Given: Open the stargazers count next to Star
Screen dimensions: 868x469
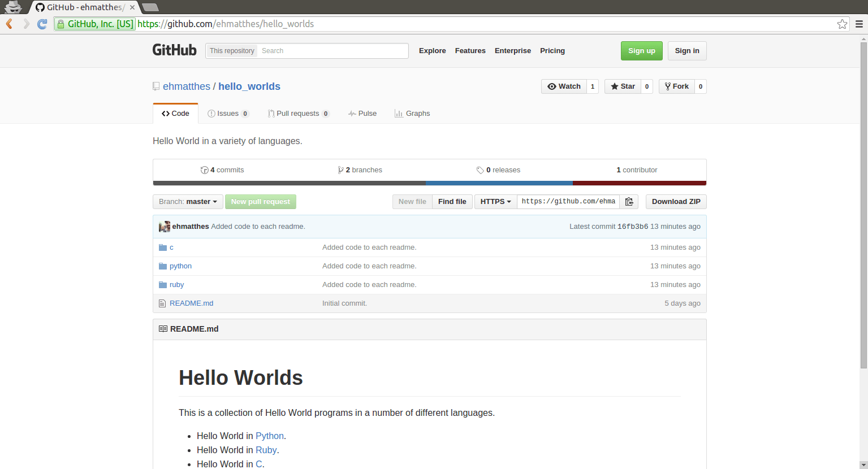Looking at the screenshot, I should click(x=647, y=86).
